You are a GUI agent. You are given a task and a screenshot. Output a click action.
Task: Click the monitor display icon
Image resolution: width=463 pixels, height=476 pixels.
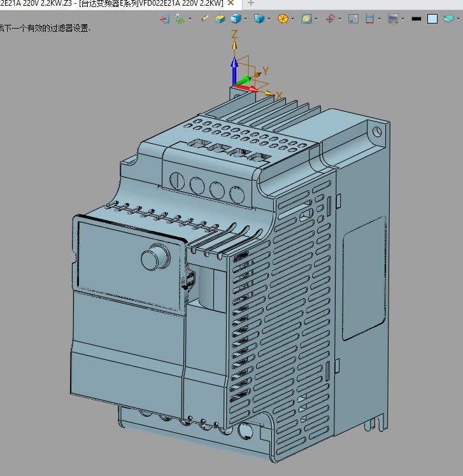pos(393,19)
